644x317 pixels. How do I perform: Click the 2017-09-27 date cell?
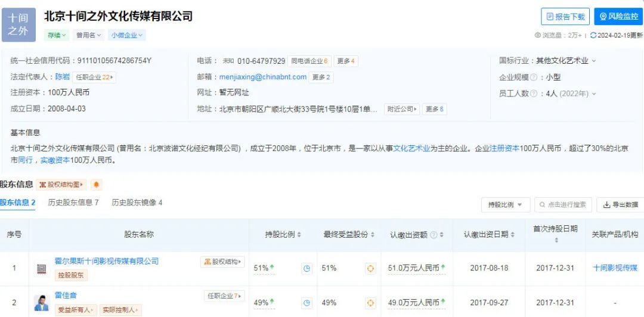(x=489, y=303)
